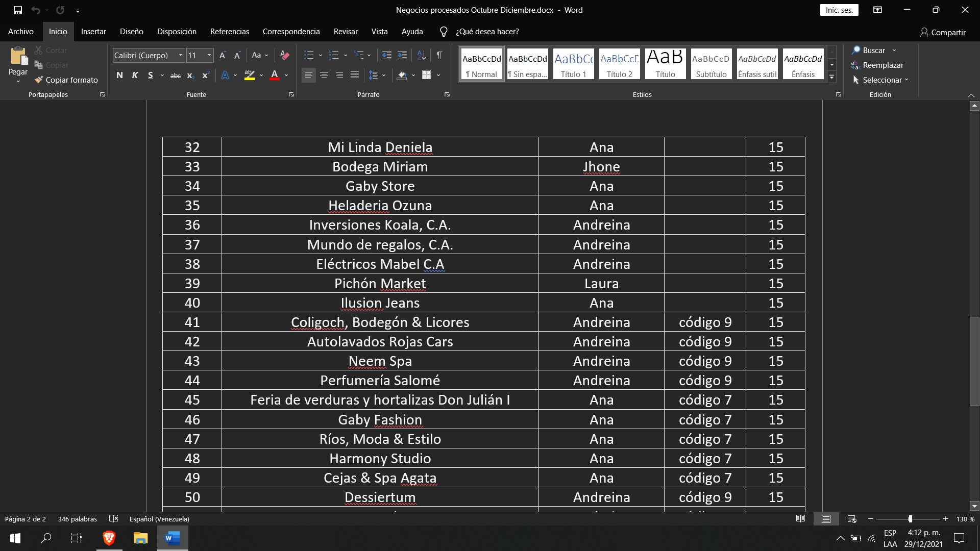Open the Referencias tab
The width and height of the screenshot is (980, 551).
[230, 32]
